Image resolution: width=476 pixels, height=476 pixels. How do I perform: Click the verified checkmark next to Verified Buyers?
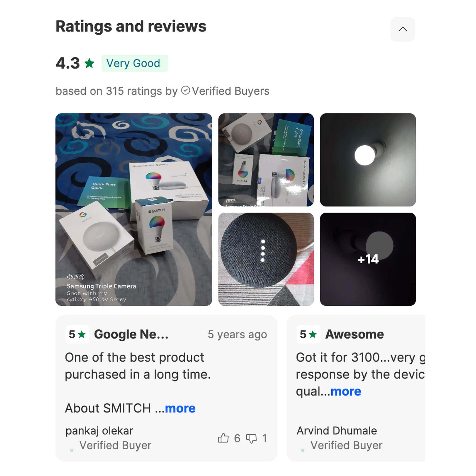pyautogui.click(x=185, y=91)
